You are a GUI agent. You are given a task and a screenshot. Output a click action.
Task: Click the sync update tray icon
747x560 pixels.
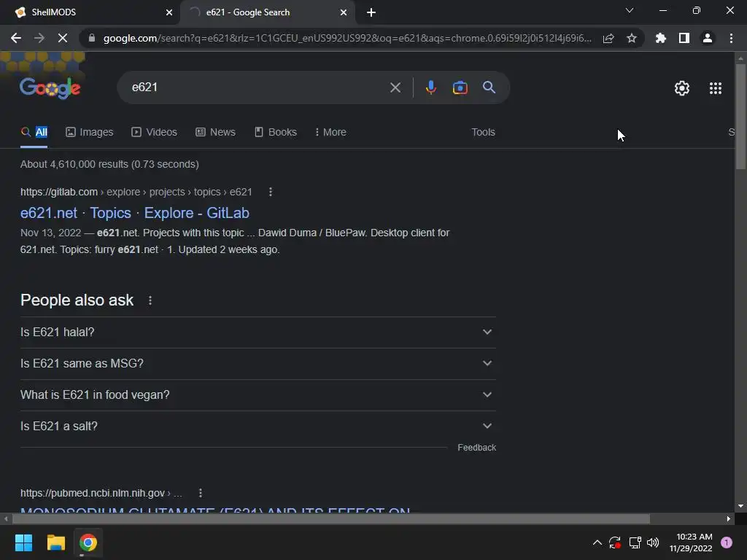click(614, 542)
